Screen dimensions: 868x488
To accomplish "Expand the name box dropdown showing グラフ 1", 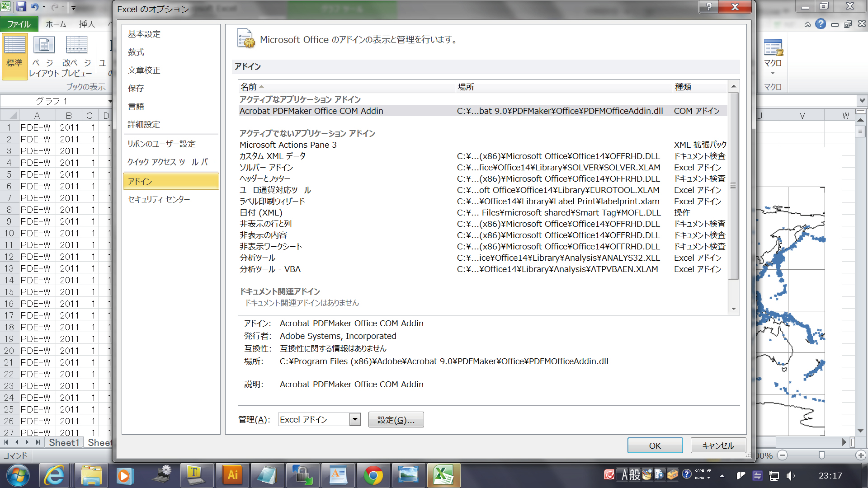I will 110,101.
